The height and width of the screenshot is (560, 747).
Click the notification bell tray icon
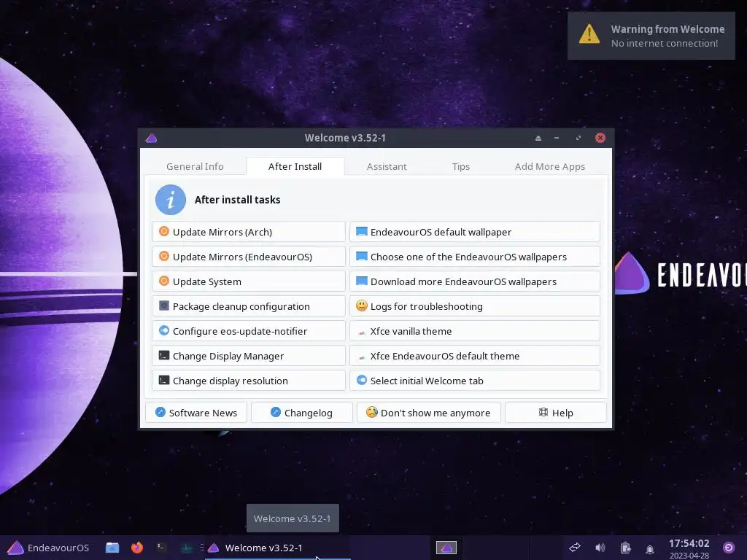[650, 549]
